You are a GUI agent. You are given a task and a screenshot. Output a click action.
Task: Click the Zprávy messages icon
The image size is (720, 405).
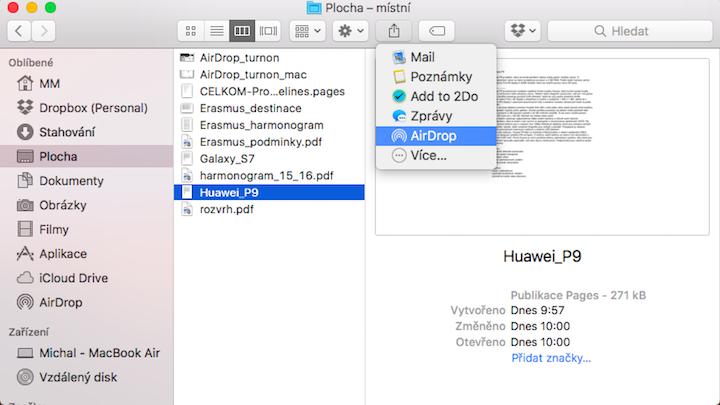click(x=399, y=116)
